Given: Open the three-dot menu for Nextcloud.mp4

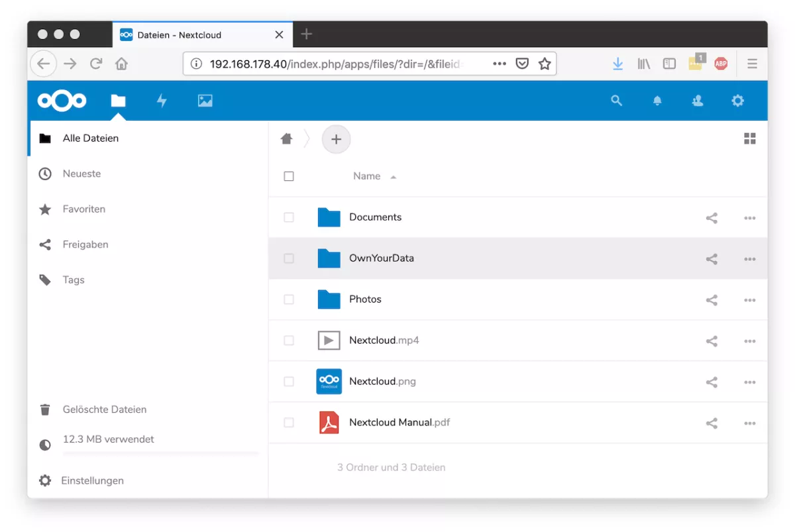Looking at the screenshot, I should point(749,341).
